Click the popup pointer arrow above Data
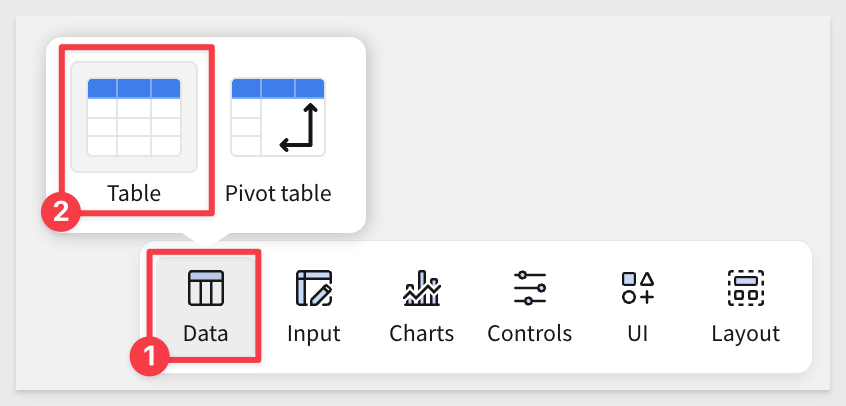The width and height of the screenshot is (846, 406). [206, 239]
